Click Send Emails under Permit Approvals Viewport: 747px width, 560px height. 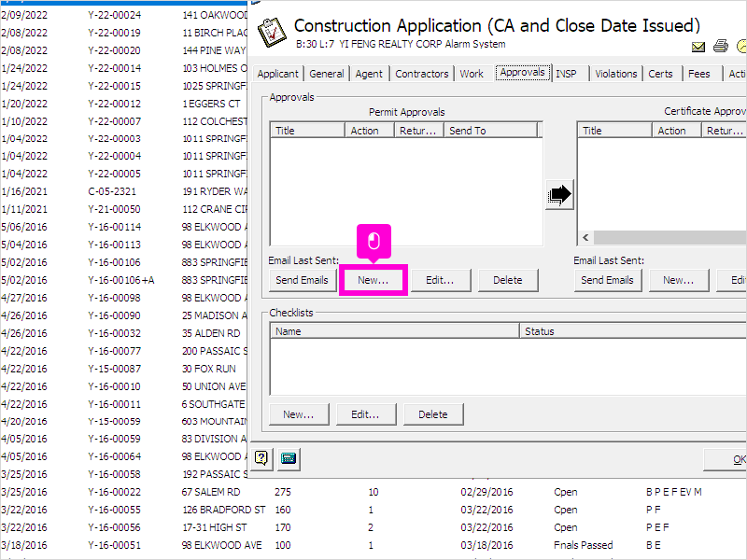302,280
